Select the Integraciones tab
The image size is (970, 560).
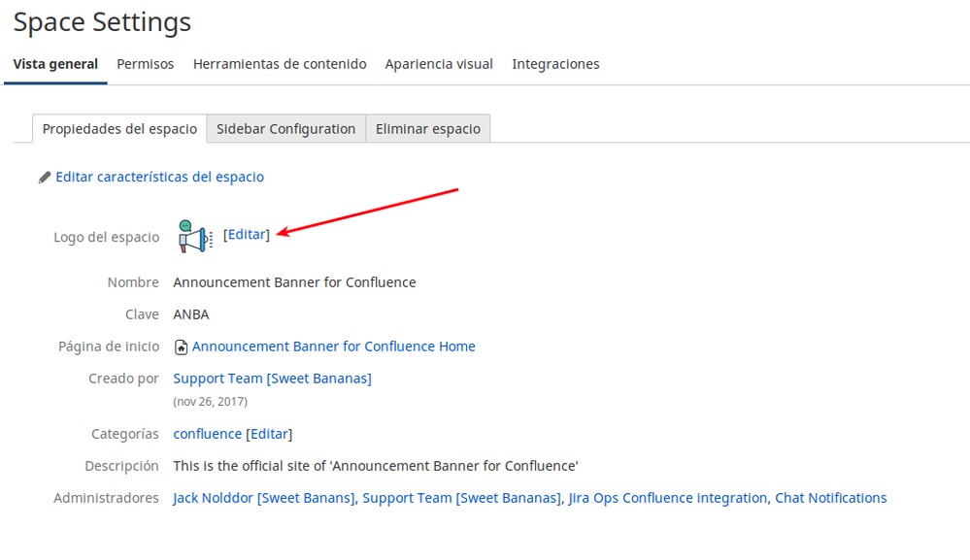pos(555,64)
